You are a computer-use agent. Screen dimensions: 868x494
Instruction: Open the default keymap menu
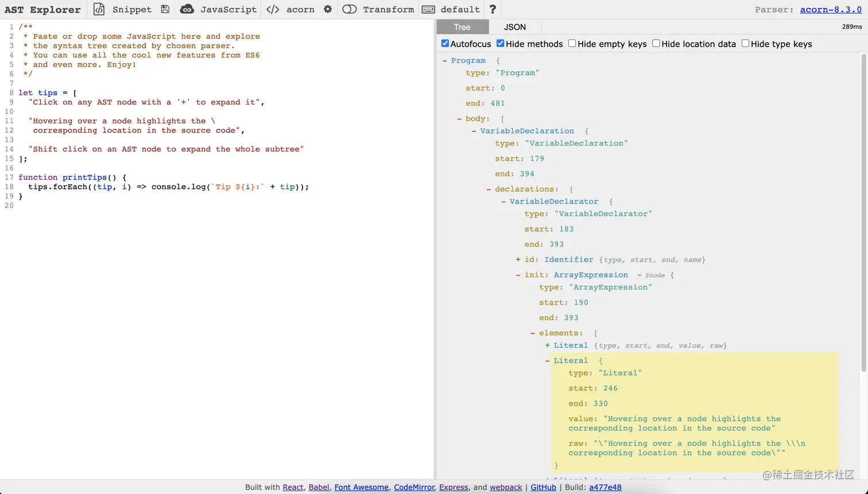(x=460, y=9)
